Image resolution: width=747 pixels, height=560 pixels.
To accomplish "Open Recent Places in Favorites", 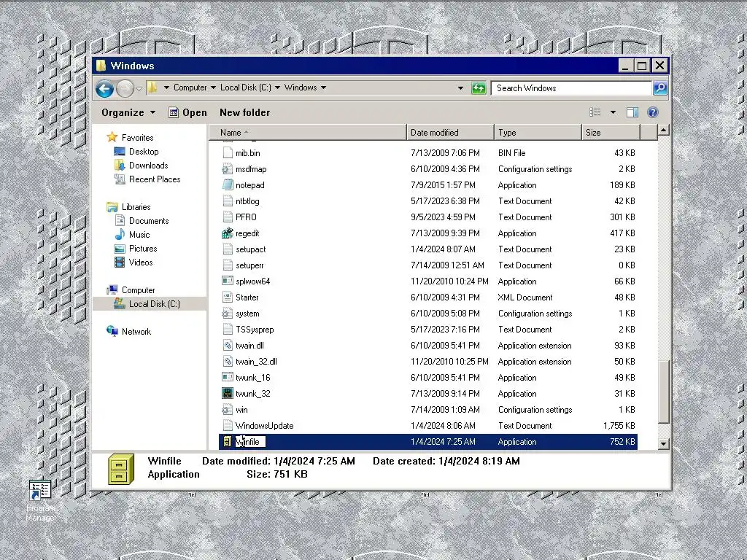I will [155, 179].
